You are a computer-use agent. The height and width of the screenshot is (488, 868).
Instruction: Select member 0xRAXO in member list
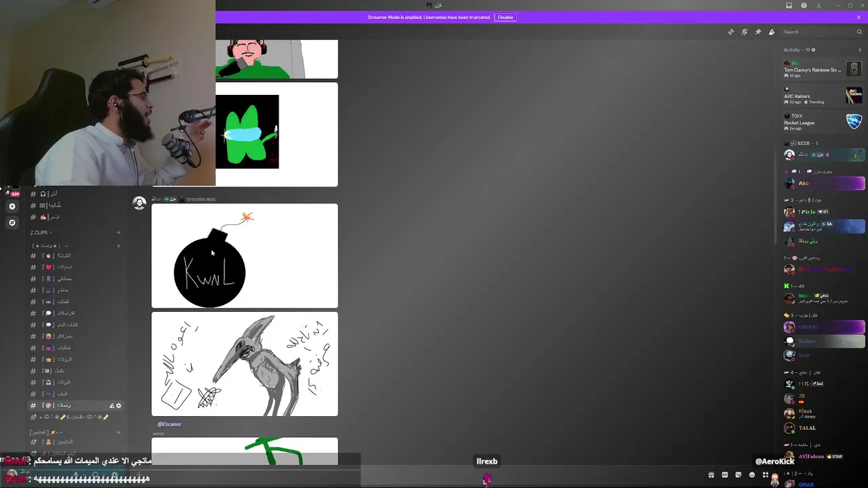[x=824, y=327]
